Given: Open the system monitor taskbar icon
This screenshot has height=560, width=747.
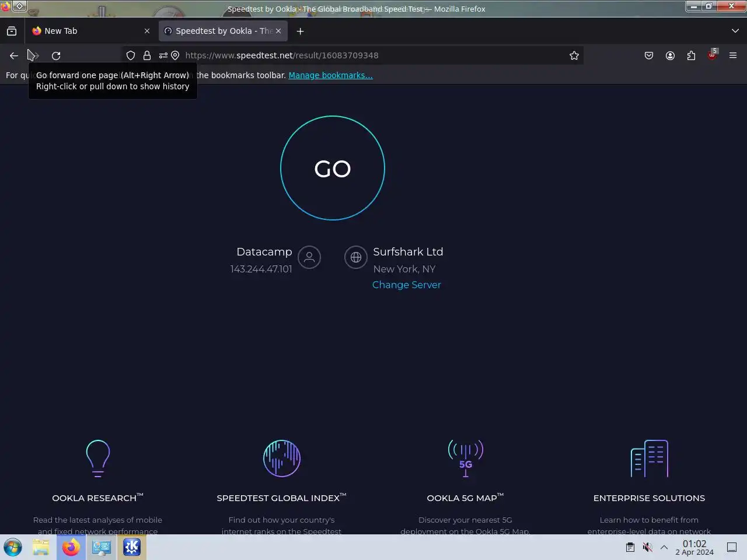Looking at the screenshot, I should click(x=102, y=547).
